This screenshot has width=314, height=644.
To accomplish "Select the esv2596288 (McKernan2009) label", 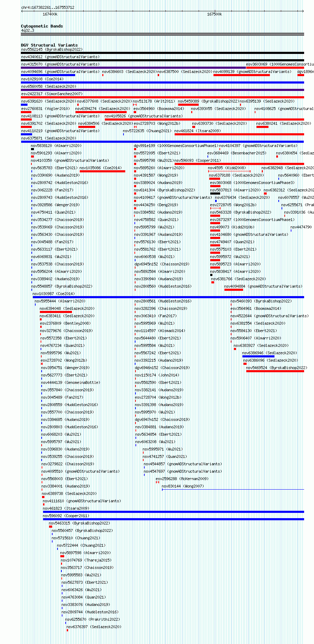I will tap(182, 479).
